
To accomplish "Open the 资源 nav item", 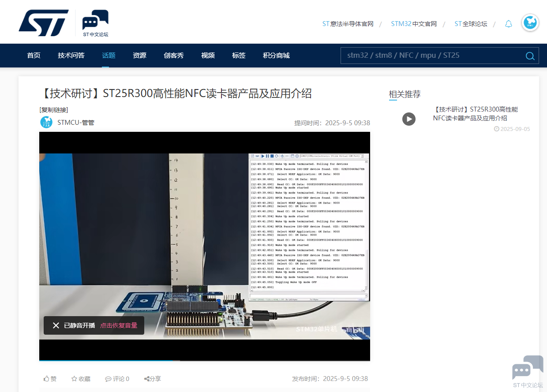I will click(x=139, y=56).
